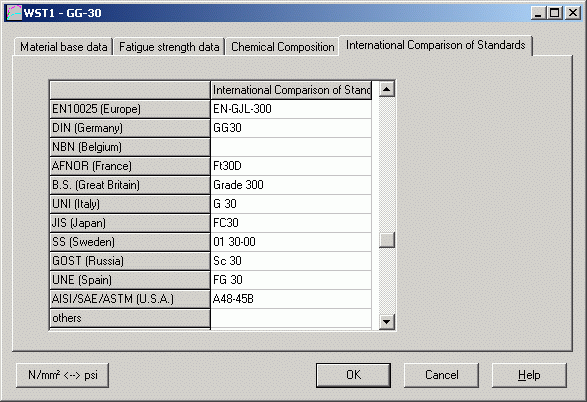The image size is (587, 402).
Task: Click the WST1 title bar application icon
Action: pos(14,13)
